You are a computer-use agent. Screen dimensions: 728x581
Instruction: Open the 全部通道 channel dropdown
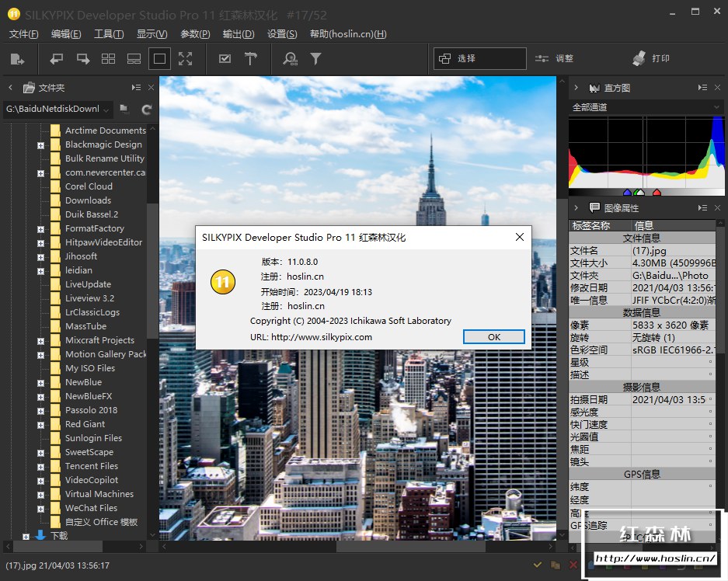646,107
